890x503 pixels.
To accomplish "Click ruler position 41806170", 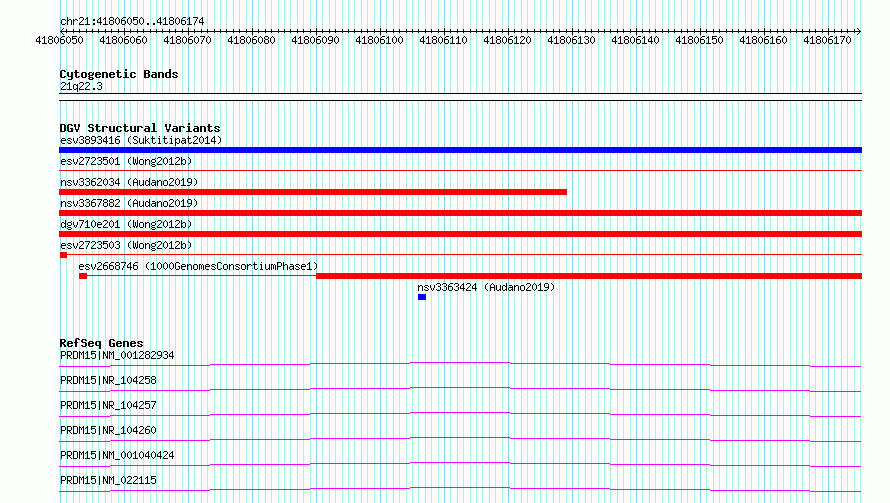I will click(x=828, y=40).
